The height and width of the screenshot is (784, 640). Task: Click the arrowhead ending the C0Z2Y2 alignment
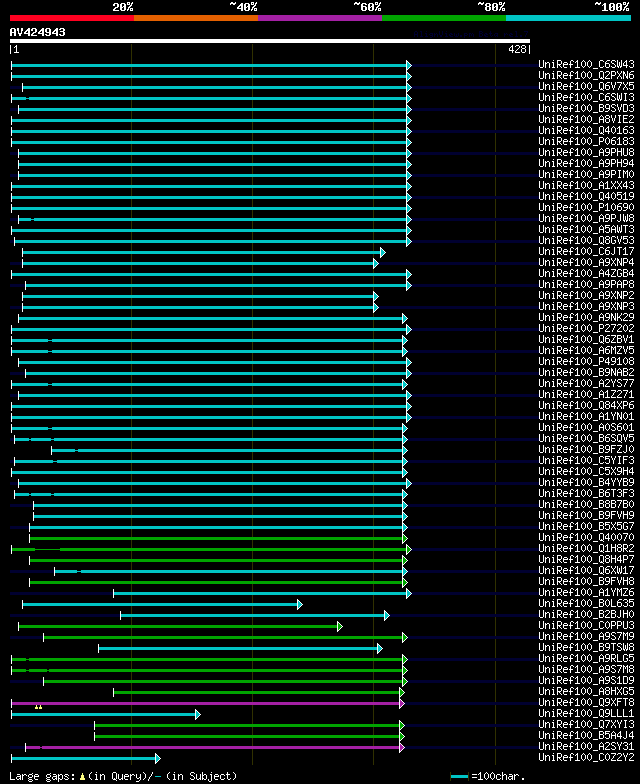(158, 758)
